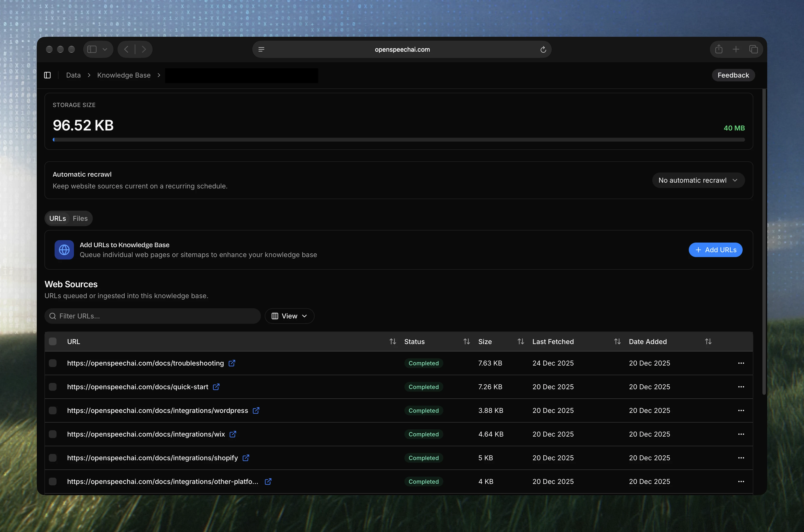Check the quick-start row checkbox
The width and height of the screenshot is (804, 532).
click(53, 387)
